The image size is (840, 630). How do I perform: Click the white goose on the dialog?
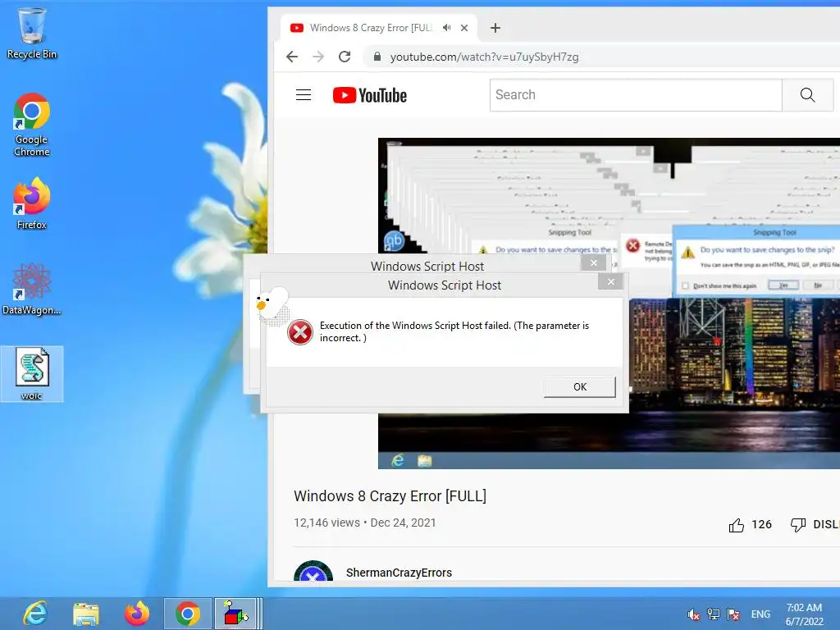click(x=272, y=305)
